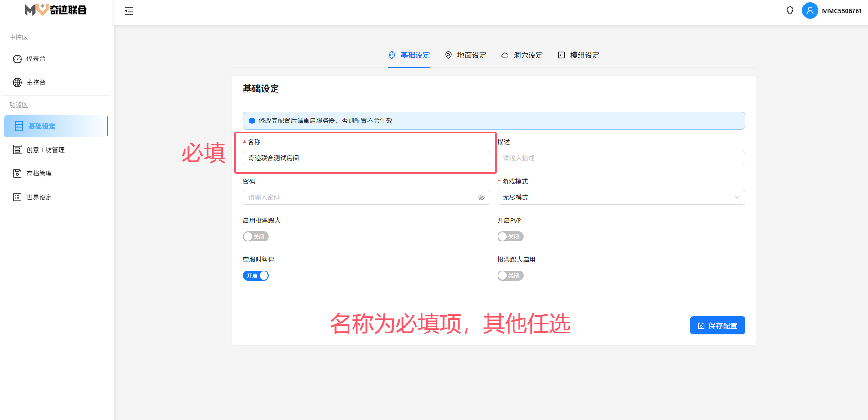The height and width of the screenshot is (420, 868).
Task: Open 存档管理 in sidebar
Action: (39, 174)
